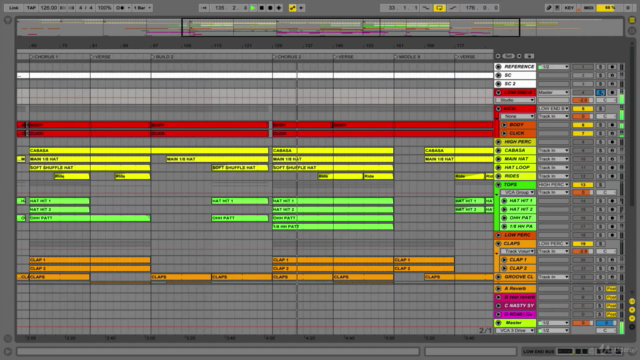
Task: Solo the LOW END BUS track
Action: pyautogui.click(x=600, y=93)
